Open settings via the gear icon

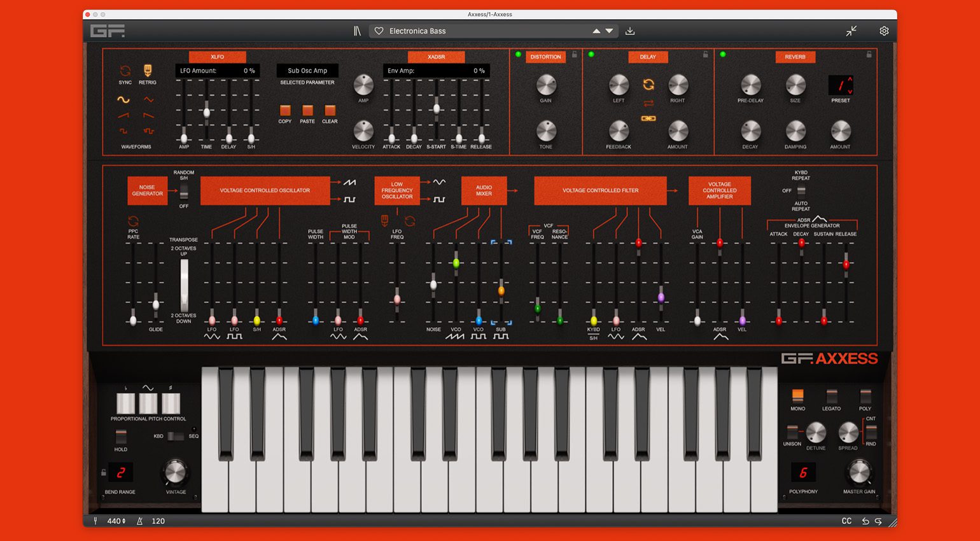(884, 31)
